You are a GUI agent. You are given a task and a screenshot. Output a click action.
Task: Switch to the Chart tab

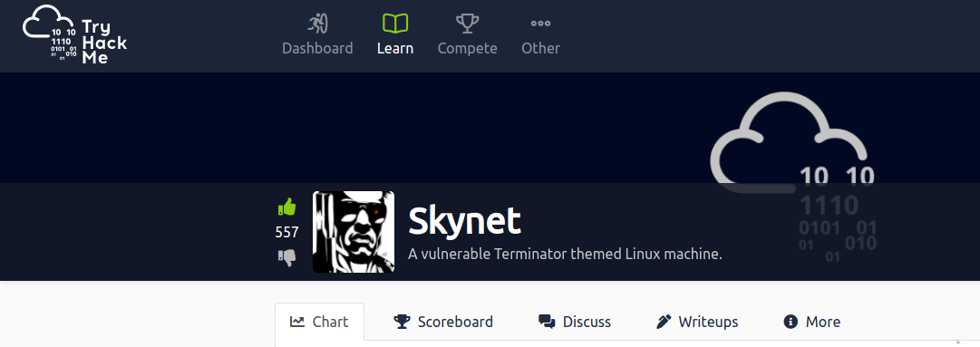pyautogui.click(x=319, y=322)
